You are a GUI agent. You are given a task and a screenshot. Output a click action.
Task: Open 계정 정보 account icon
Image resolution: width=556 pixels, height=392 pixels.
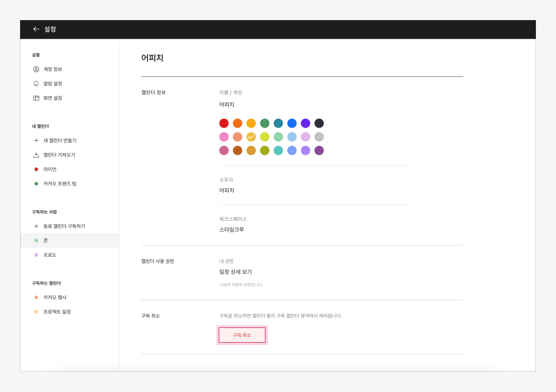coord(36,69)
